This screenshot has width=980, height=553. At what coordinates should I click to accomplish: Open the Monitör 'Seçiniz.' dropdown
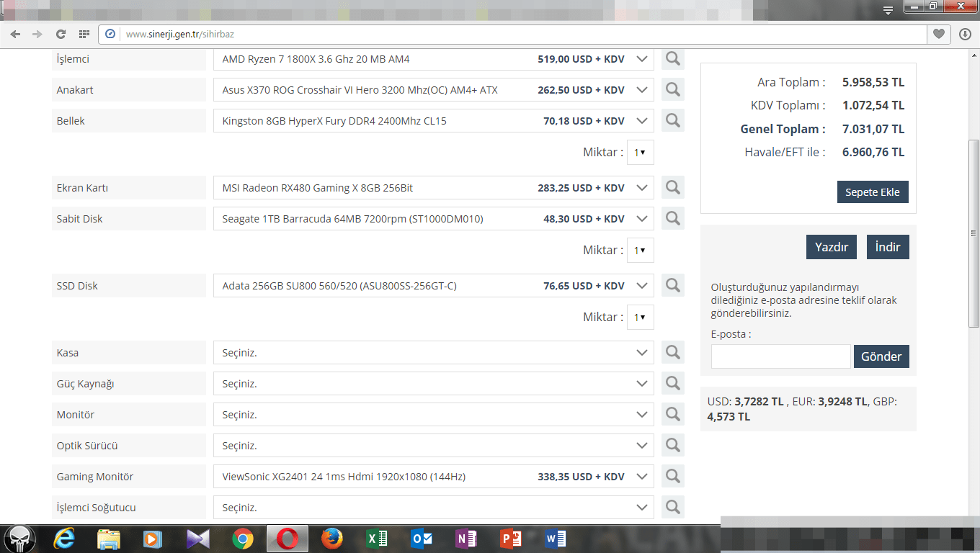pos(434,415)
